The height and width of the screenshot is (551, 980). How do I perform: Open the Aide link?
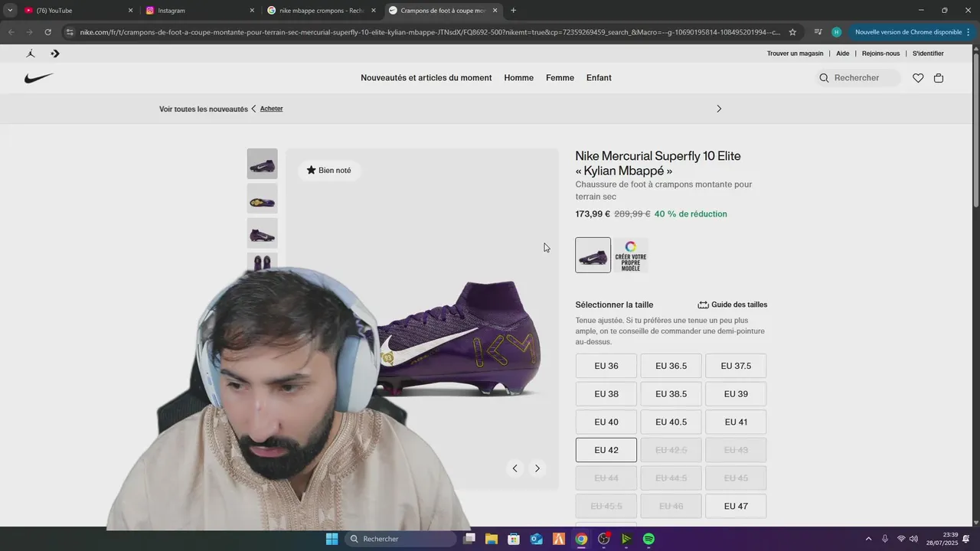click(x=843, y=54)
